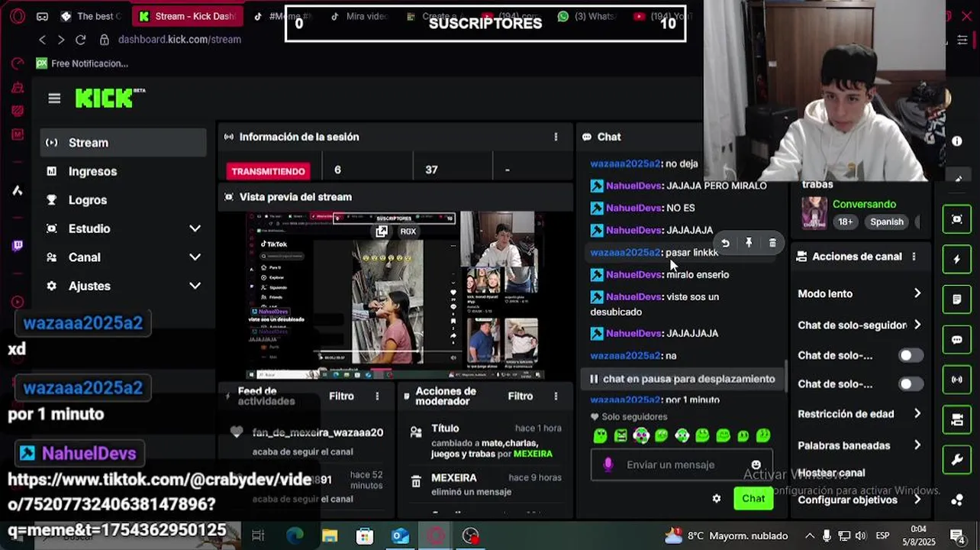This screenshot has width=980, height=550.
Task: Open File Explorer from taskbar
Action: point(330,536)
